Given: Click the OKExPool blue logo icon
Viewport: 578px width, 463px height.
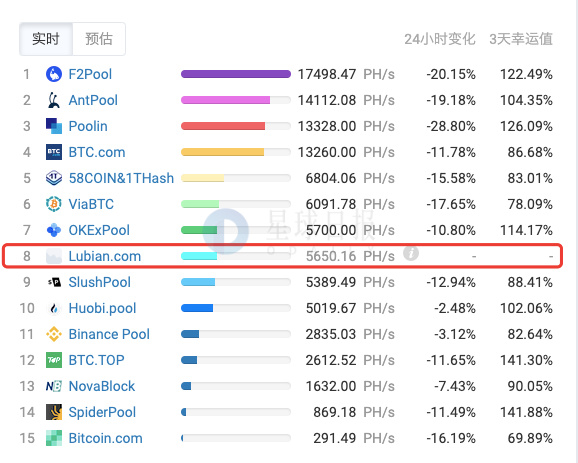Looking at the screenshot, I should pyautogui.click(x=54, y=230).
